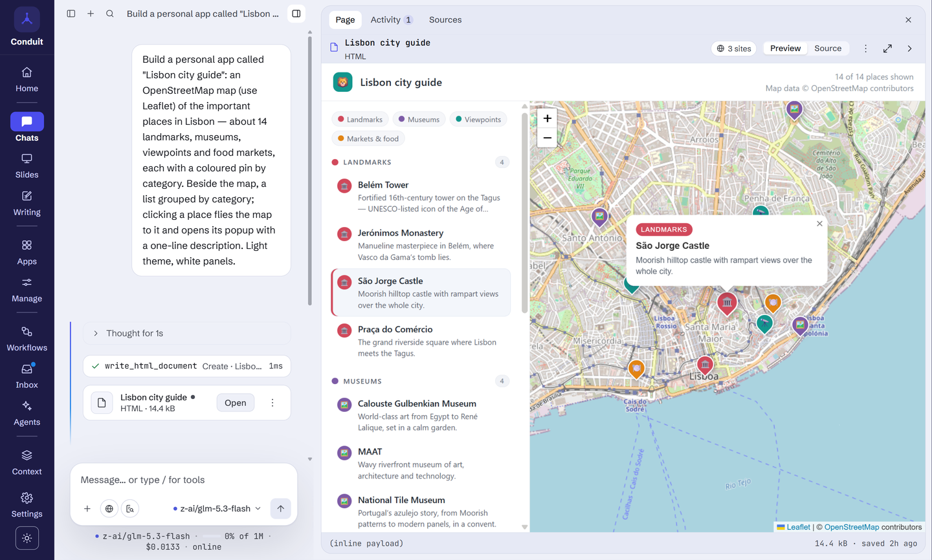Toggle the Markets & food filter chip

point(368,138)
